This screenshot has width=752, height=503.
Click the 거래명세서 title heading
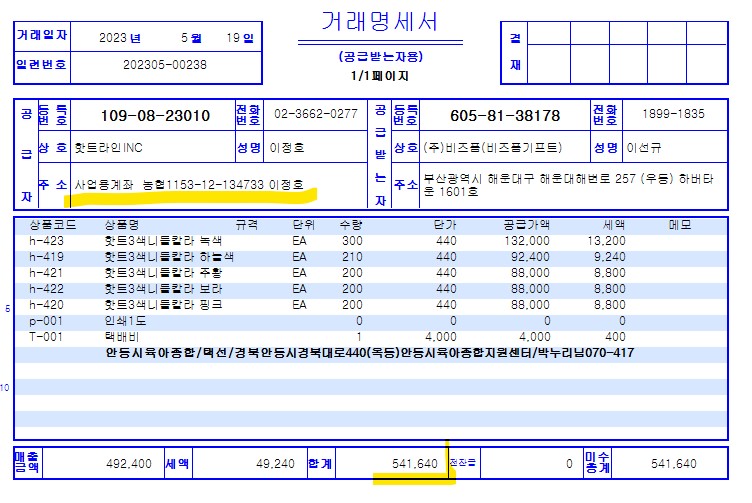click(x=380, y=21)
